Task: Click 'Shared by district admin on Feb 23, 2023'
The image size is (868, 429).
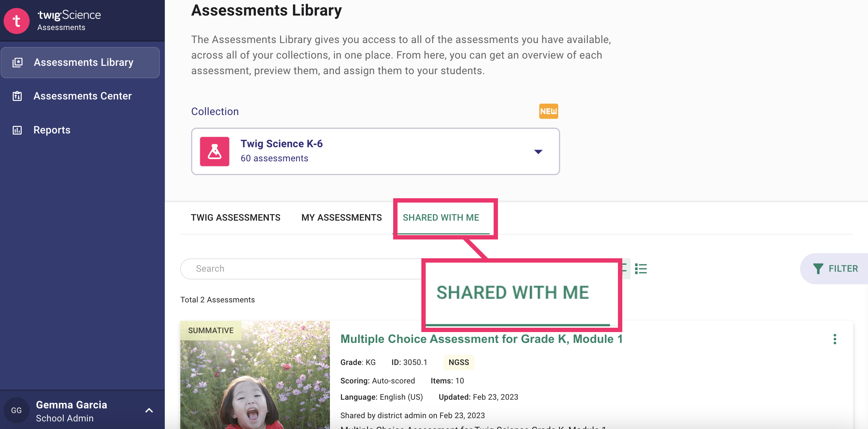Action: point(412,415)
